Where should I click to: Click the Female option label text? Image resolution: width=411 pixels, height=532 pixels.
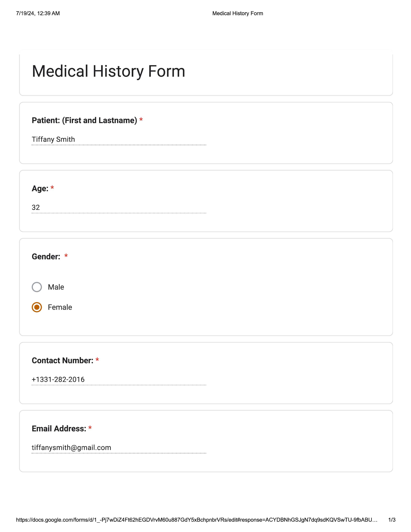point(60,307)
